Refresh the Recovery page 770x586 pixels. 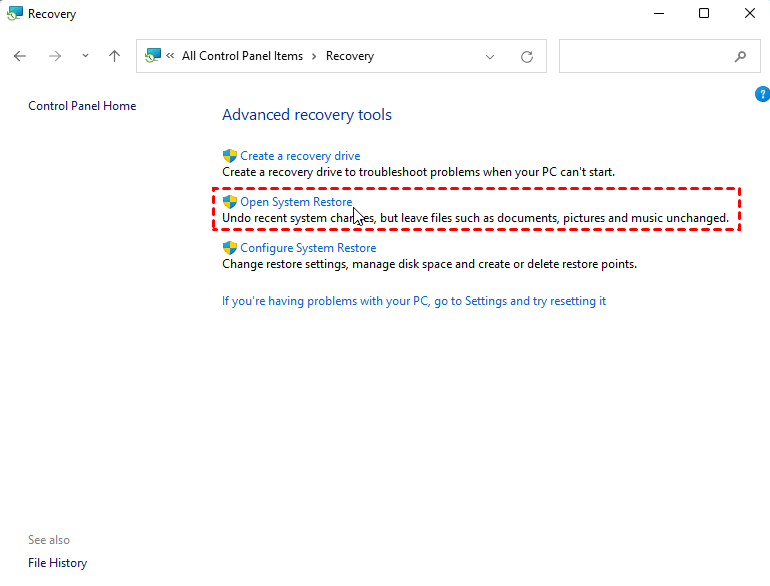click(527, 57)
